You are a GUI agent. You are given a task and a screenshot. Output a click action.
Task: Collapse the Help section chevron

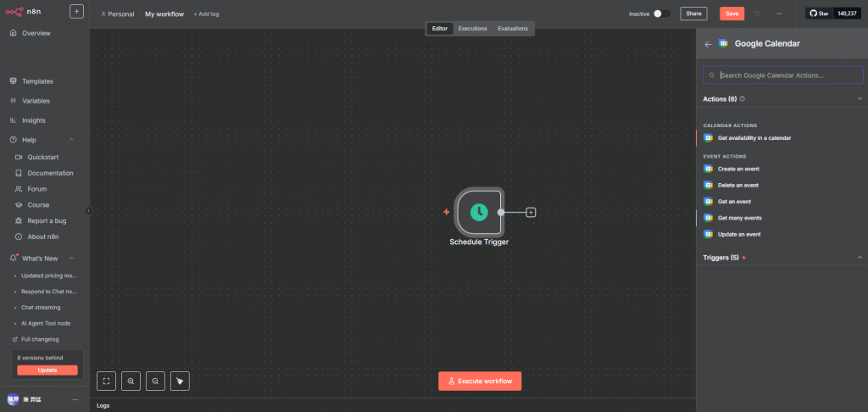pos(71,140)
